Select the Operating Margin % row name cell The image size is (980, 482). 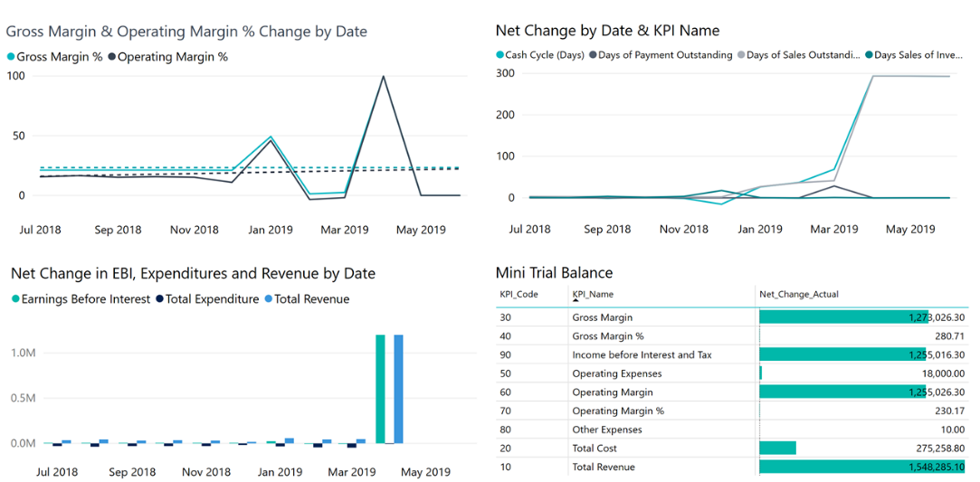[x=661, y=411]
